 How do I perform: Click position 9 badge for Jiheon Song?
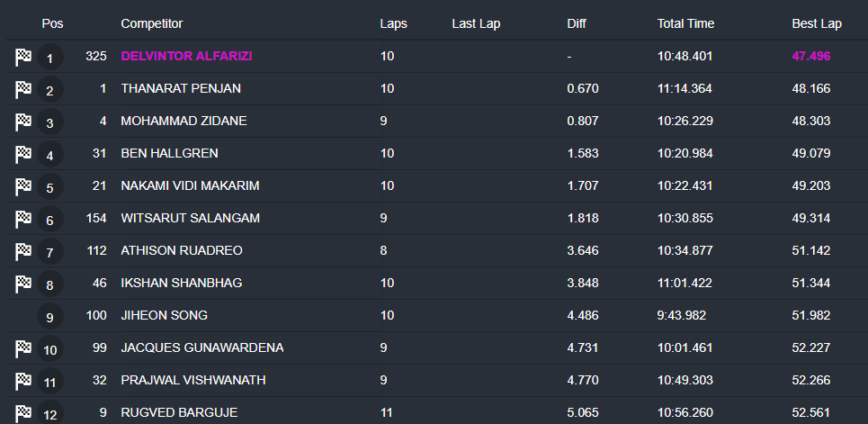tap(50, 317)
